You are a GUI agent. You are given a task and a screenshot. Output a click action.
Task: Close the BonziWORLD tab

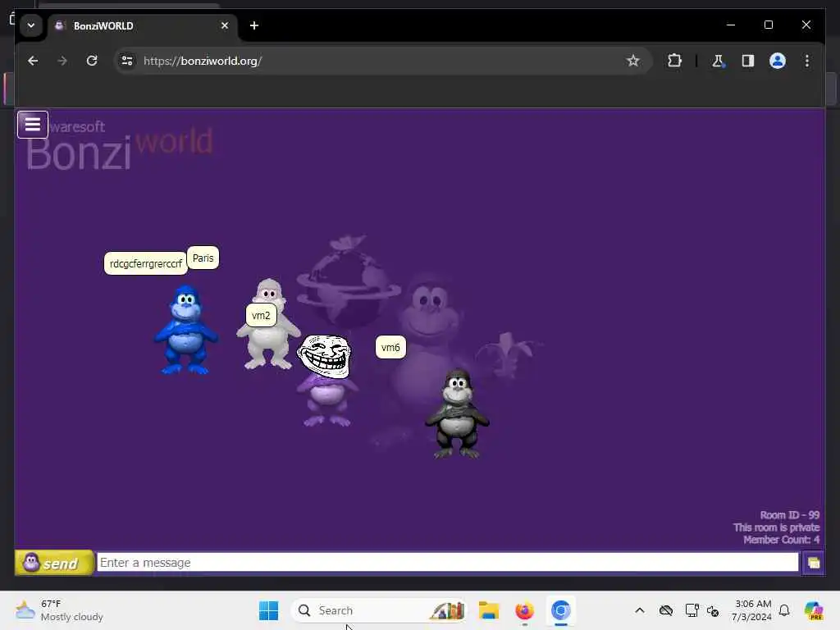pyautogui.click(x=225, y=25)
